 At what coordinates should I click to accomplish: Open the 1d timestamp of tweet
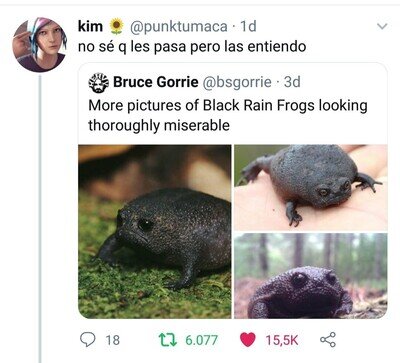pos(248,26)
